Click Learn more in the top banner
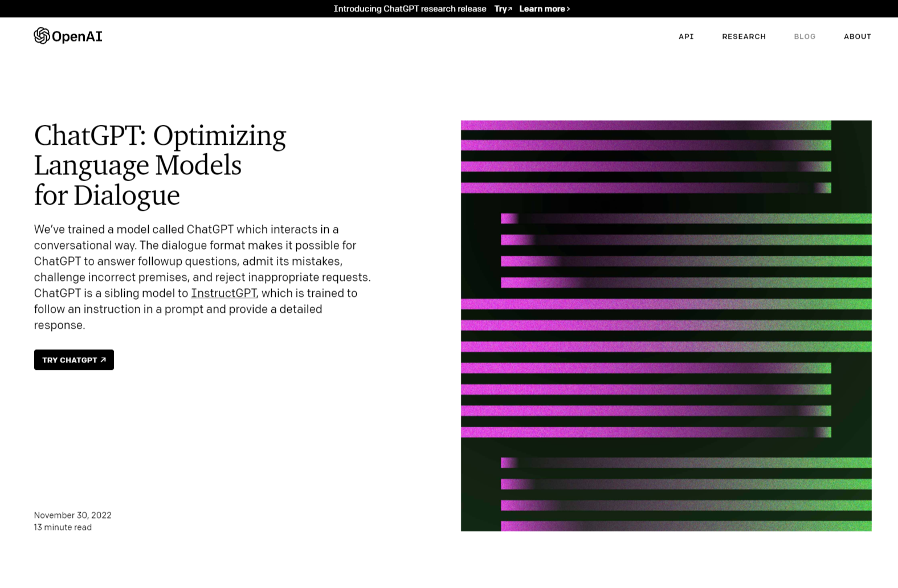 [545, 9]
